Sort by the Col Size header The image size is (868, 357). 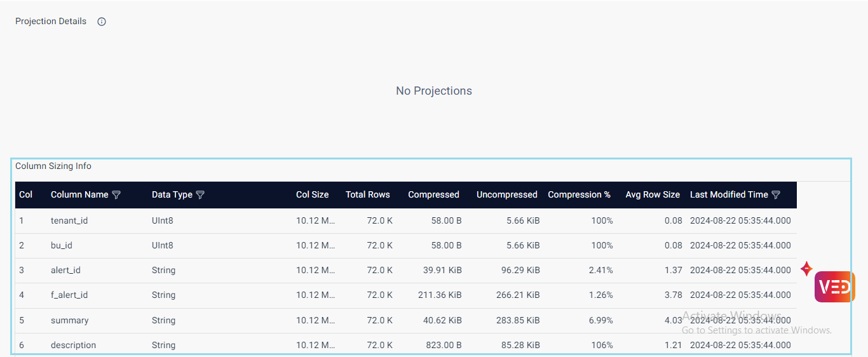pos(312,195)
